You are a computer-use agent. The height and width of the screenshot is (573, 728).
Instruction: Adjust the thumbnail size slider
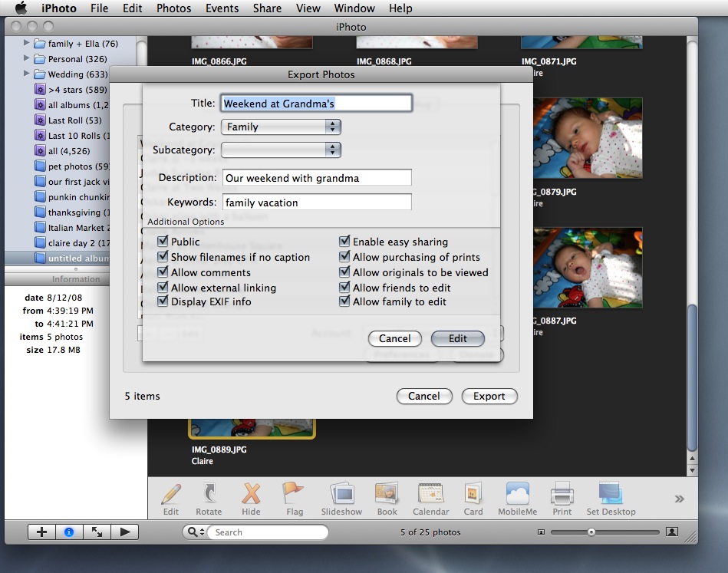pyautogui.click(x=591, y=532)
